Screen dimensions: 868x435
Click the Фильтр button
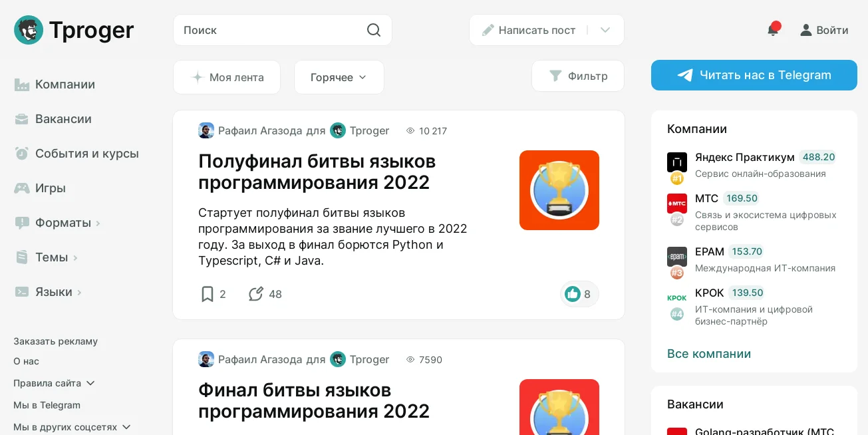pyautogui.click(x=578, y=76)
